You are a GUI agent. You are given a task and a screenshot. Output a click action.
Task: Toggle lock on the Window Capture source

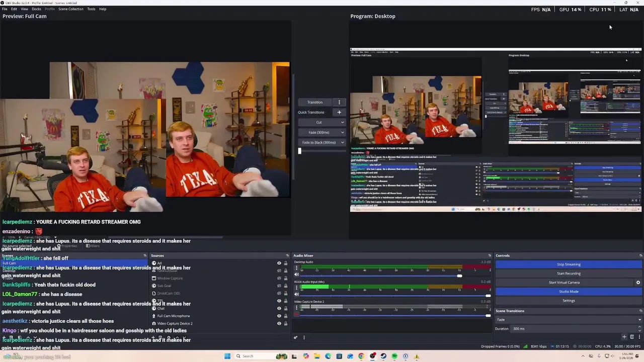(286, 278)
